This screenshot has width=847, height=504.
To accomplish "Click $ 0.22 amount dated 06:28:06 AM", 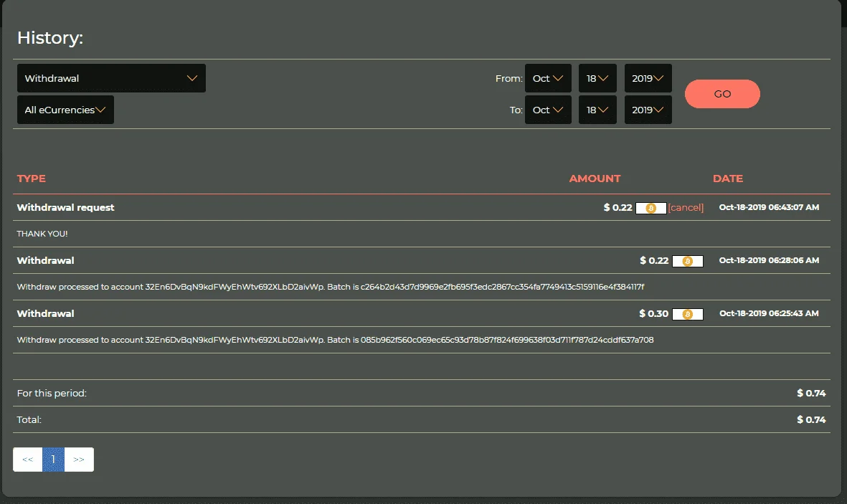I will click(x=654, y=260).
